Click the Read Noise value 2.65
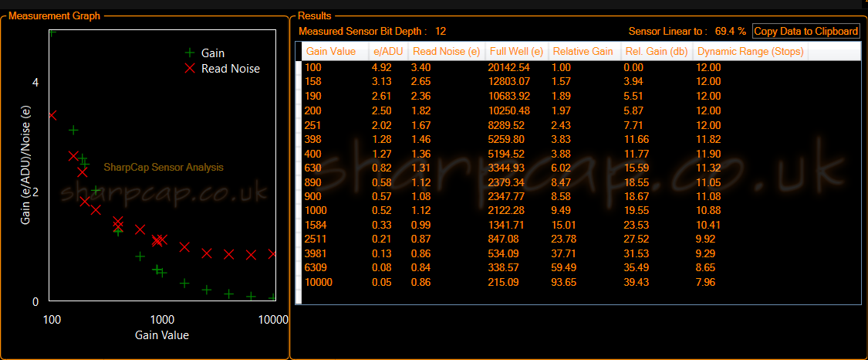This screenshot has height=360, width=868. (420, 81)
